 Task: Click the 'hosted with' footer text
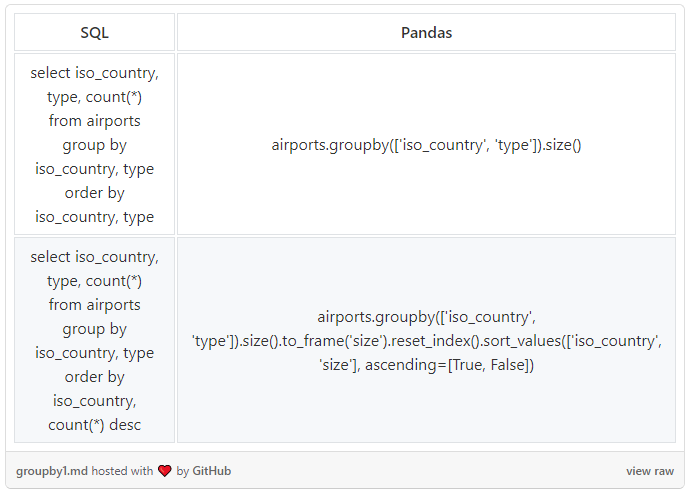click(x=122, y=471)
